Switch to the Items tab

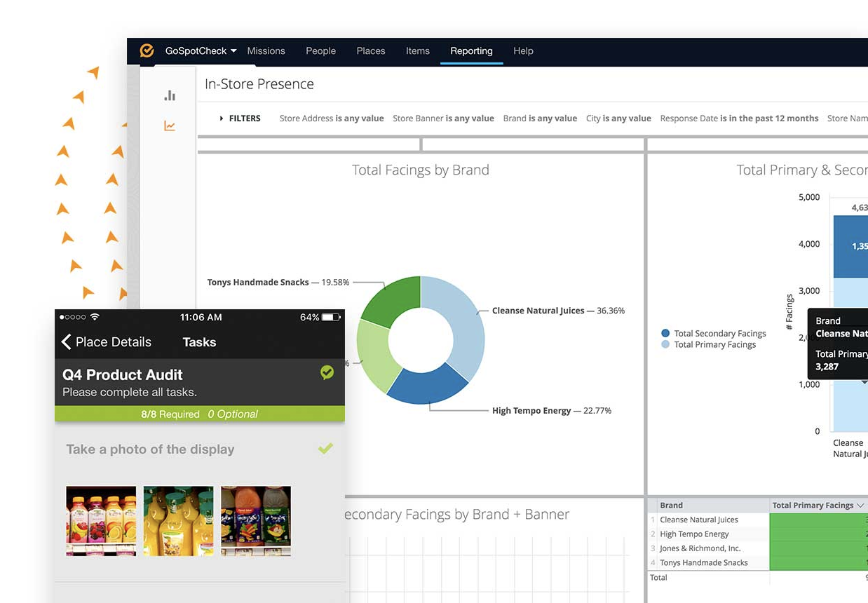click(x=418, y=51)
